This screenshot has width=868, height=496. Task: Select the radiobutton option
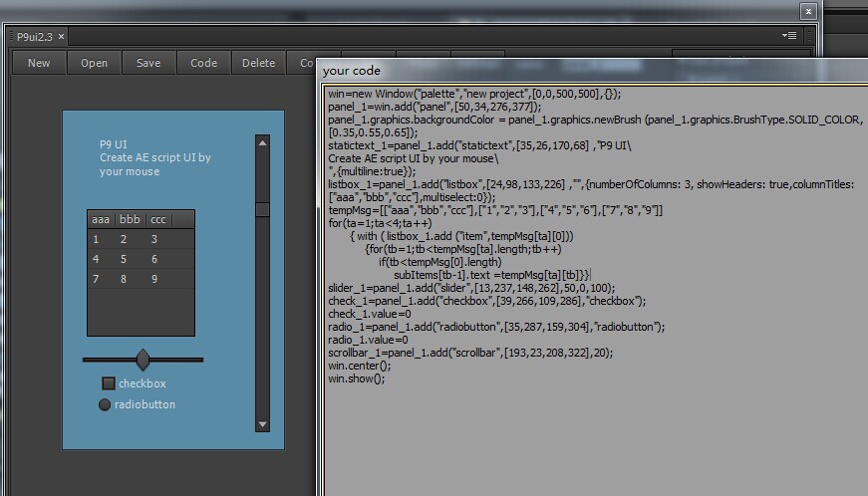point(105,404)
